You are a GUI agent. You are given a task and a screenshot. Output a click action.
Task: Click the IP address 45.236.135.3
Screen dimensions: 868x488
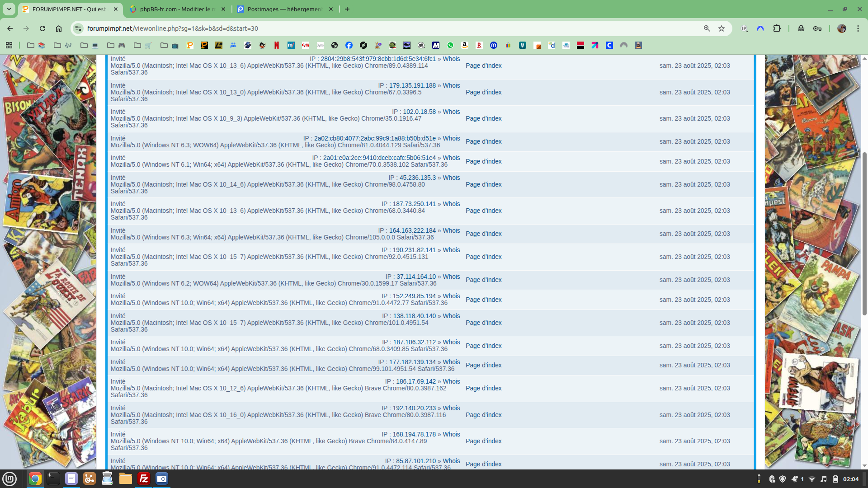click(x=417, y=178)
